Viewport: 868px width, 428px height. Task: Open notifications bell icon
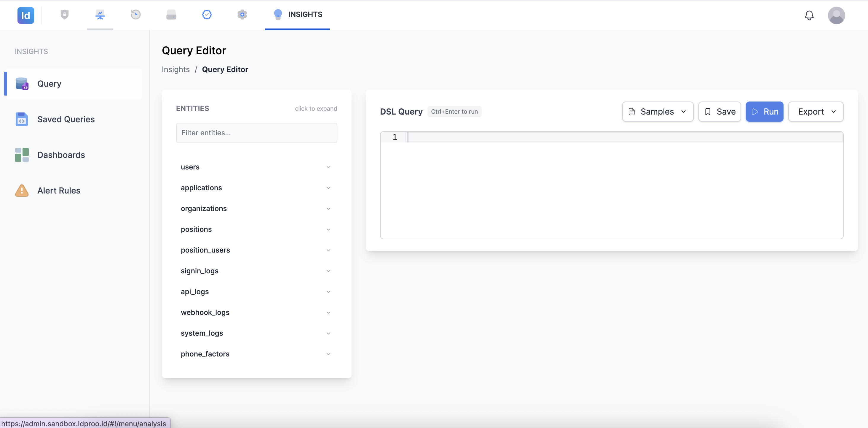(x=809, y=15)
